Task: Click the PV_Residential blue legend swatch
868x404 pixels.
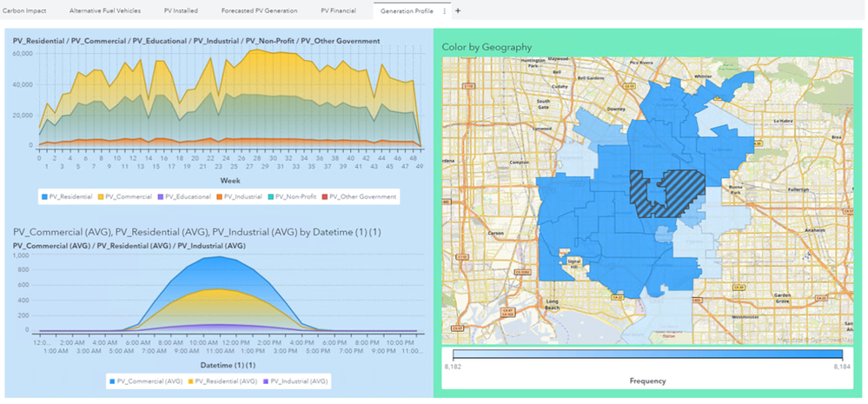Action: 44,196
